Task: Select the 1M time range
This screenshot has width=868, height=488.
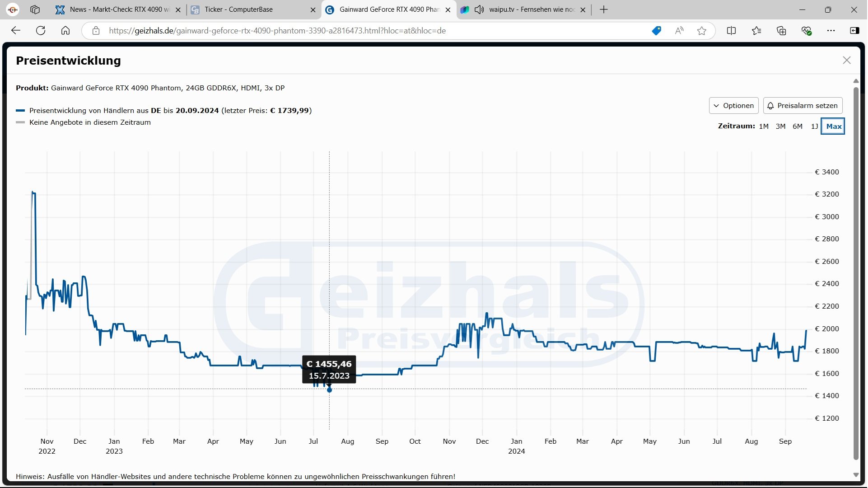Action: tap(764, 127)
